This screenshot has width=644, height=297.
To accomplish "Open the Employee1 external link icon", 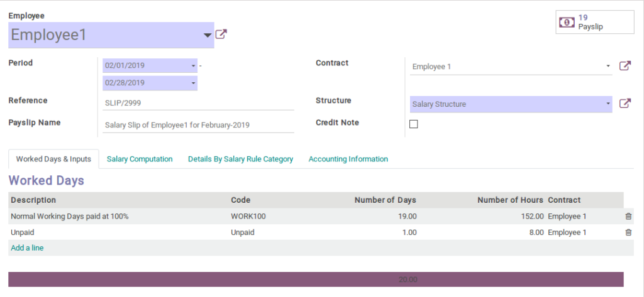I will tap(221, 35).
